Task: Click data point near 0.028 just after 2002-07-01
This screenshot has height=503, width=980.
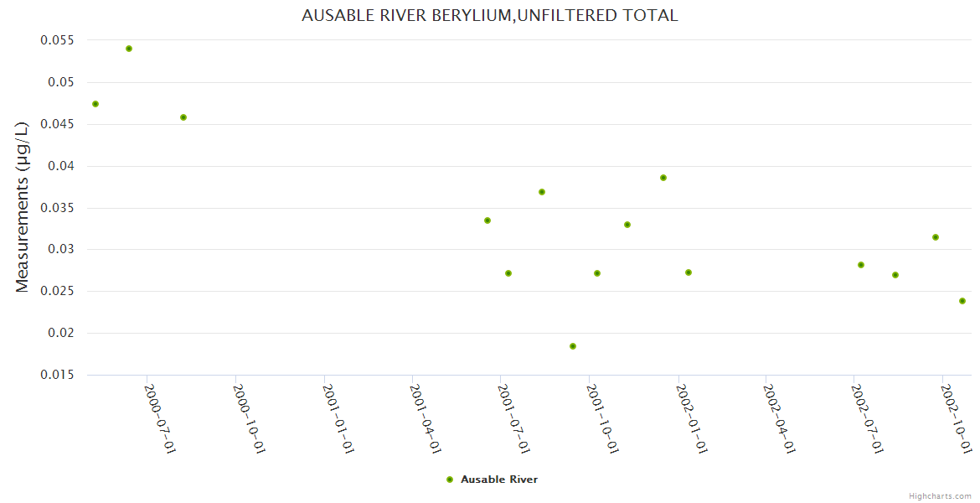Action: pyautogui.click(x=861, y=265)
